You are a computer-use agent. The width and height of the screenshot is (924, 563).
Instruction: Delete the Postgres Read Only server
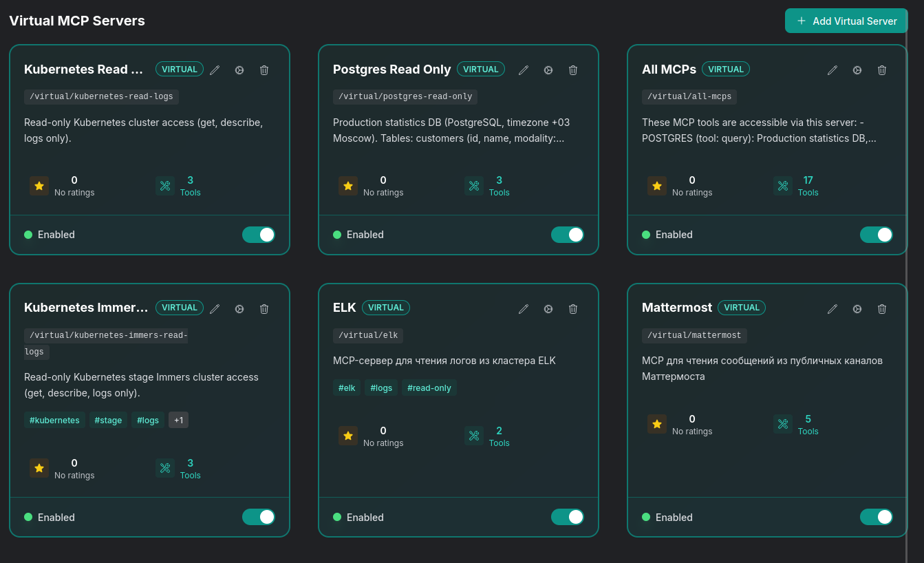pos(573,70)
